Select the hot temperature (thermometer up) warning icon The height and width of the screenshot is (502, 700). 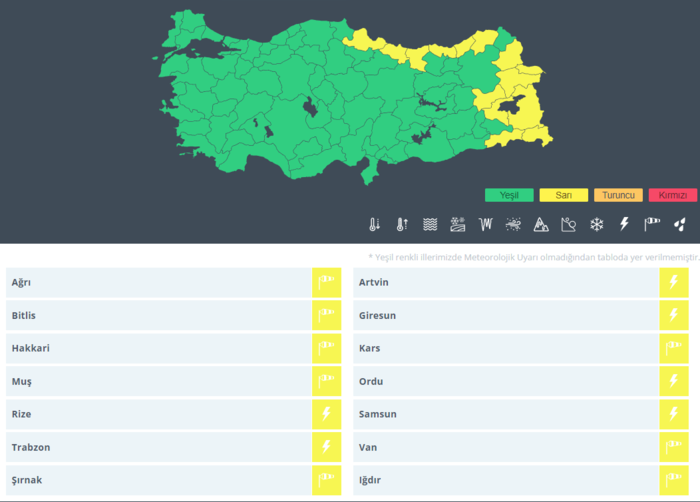[402, 224]
